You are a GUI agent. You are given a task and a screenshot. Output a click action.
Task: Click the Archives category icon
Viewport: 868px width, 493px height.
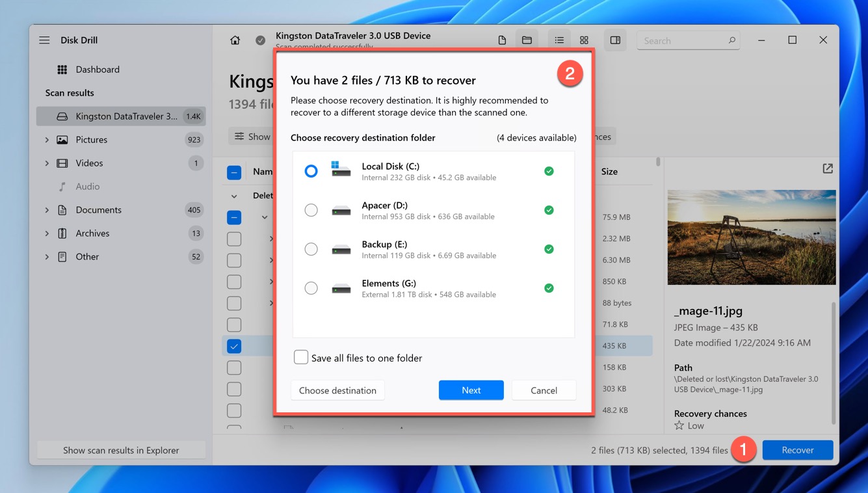coord(62,233)
